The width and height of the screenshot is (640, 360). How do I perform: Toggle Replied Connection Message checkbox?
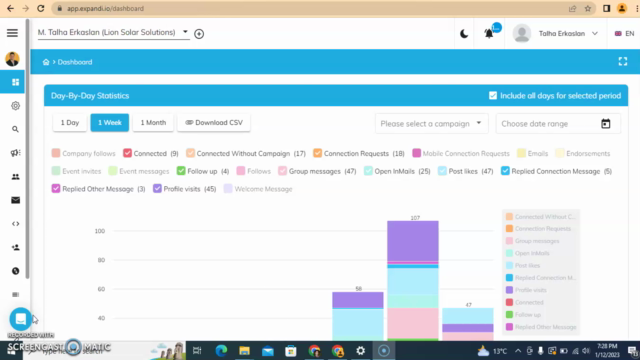[x=505, y=171]
